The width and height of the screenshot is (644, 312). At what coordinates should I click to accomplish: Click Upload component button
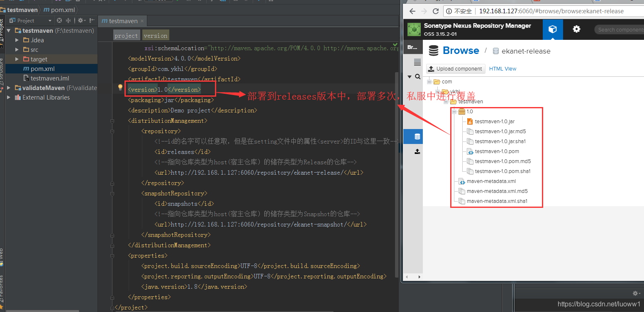(x=456, y=69)
